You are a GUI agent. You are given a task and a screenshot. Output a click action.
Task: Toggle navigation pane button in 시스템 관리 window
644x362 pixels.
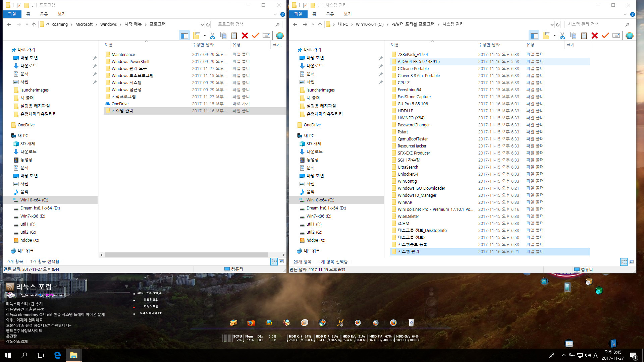[534, 36]
